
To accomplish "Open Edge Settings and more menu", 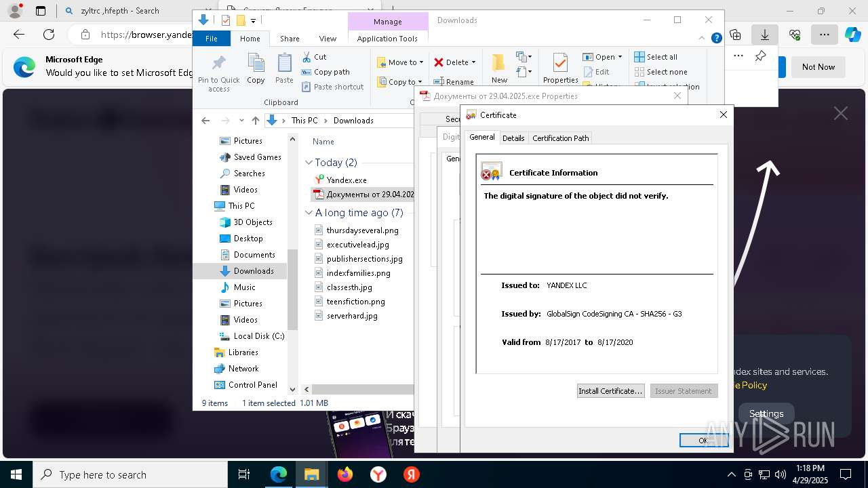I will pyautogui.click(x=824, y=35).
